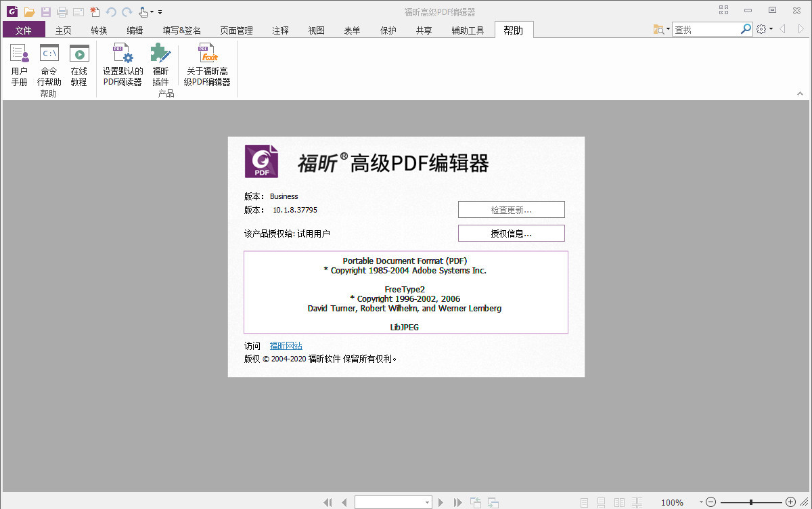Click in the 查找 search field
This screenshot has width=812, height=509.
point(706,29)
